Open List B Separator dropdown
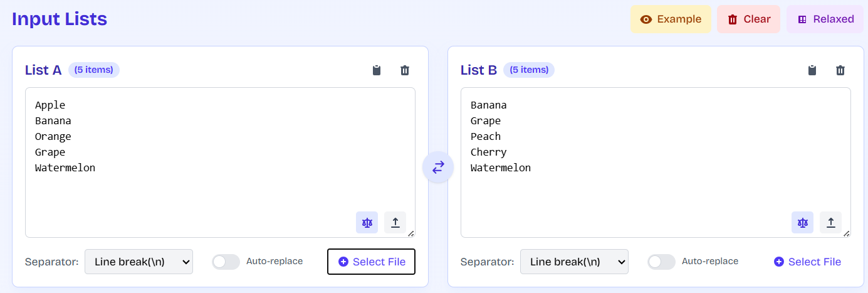The image size is (868, 293). click(x=574, y=262)
